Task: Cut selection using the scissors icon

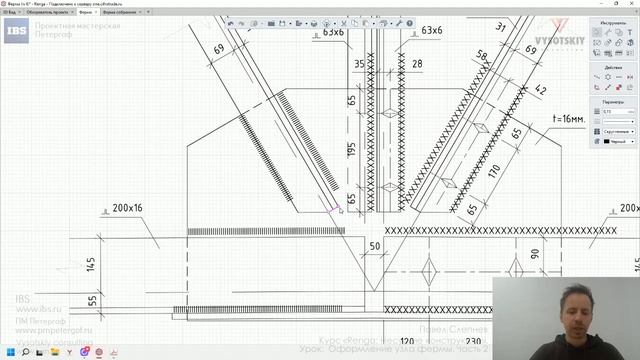Action: 344,24
